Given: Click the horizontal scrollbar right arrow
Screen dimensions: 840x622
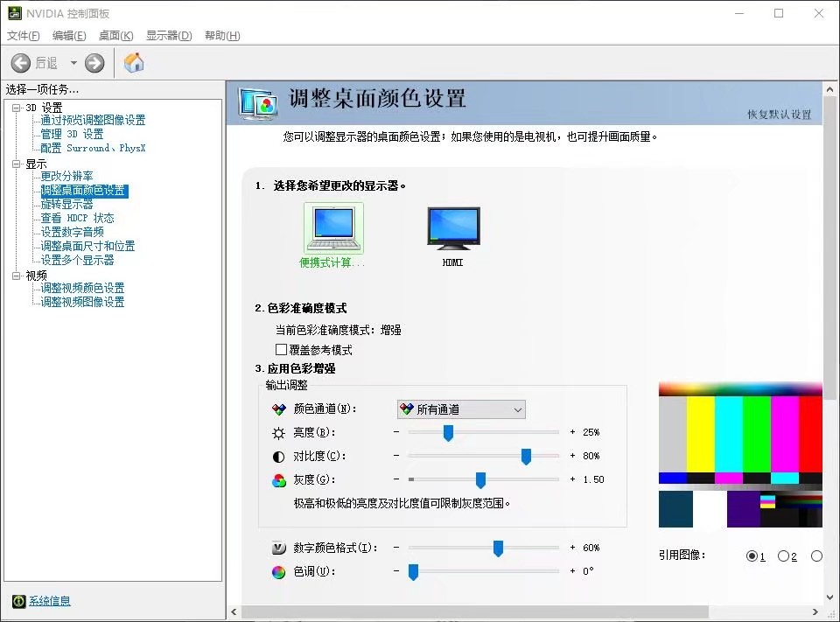Looking at the screenshot, I should click(x=815, y=612).
